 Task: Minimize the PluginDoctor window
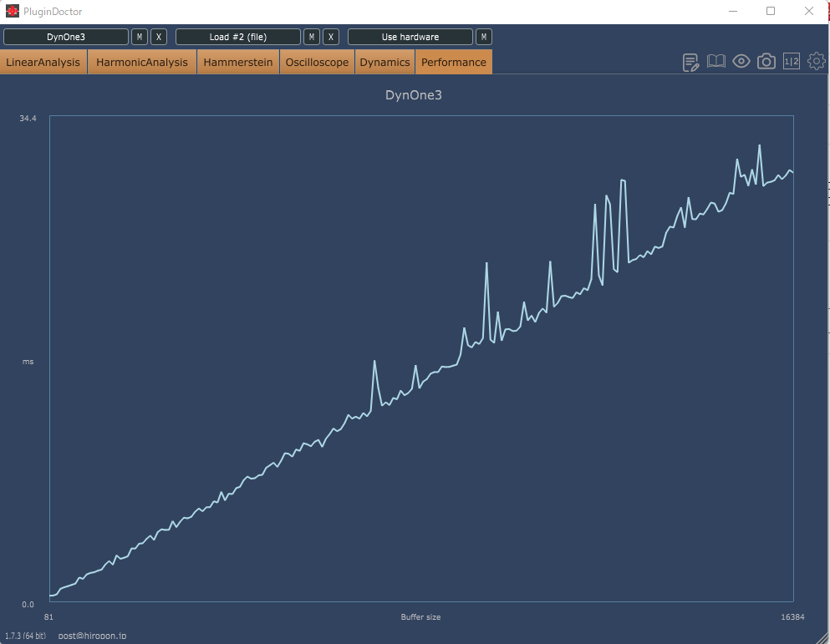click(x=733, y=11)
